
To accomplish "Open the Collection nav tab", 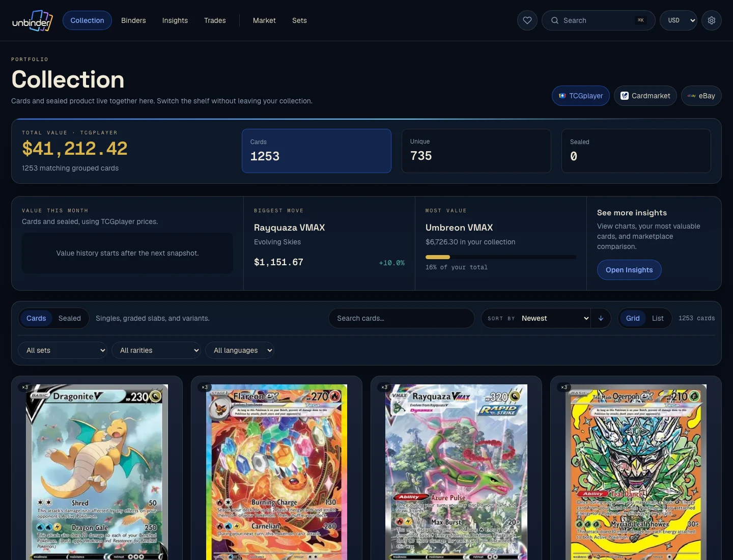I will click(x=87, y=20).
